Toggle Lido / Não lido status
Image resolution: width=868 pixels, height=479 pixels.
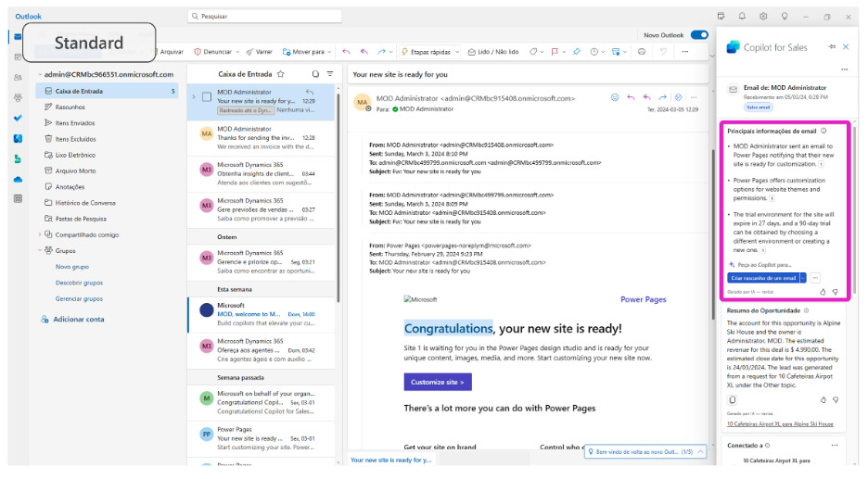[x=493, y=52]
